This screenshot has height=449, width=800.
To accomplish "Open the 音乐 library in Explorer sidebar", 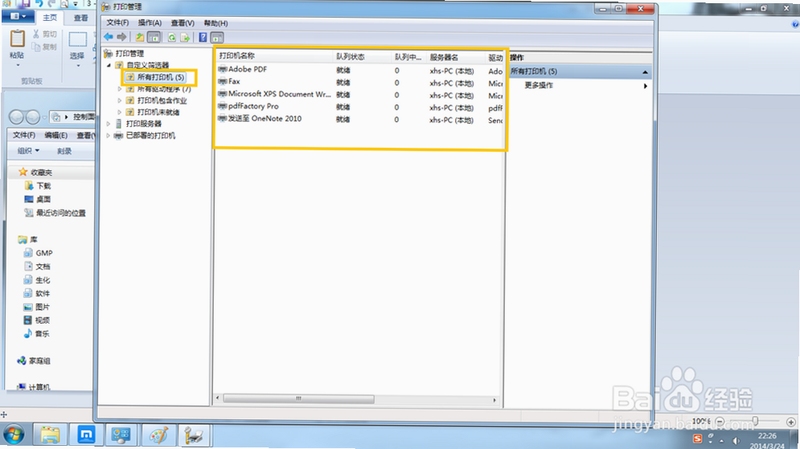I will pyautogui.click(x=36, y=334).
